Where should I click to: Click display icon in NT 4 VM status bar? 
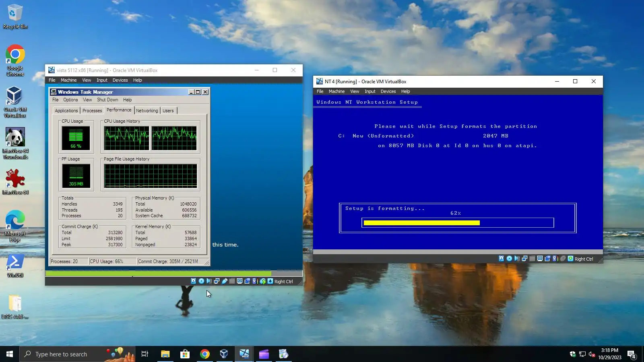540,259
